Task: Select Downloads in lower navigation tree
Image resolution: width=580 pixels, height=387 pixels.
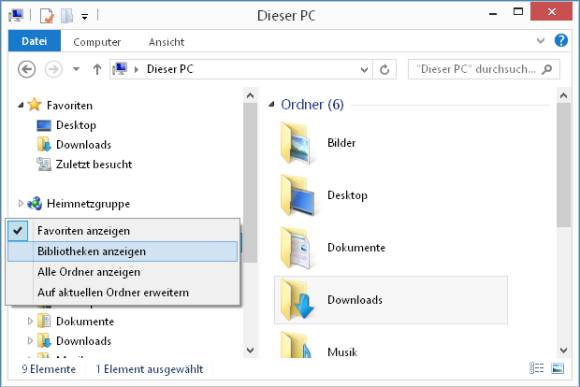Action: [74, 341]
